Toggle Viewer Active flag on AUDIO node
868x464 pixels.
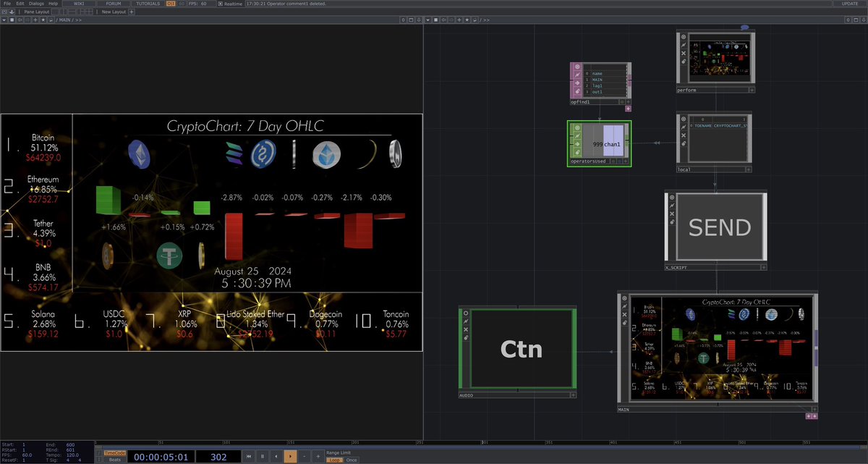pos(466,313)
